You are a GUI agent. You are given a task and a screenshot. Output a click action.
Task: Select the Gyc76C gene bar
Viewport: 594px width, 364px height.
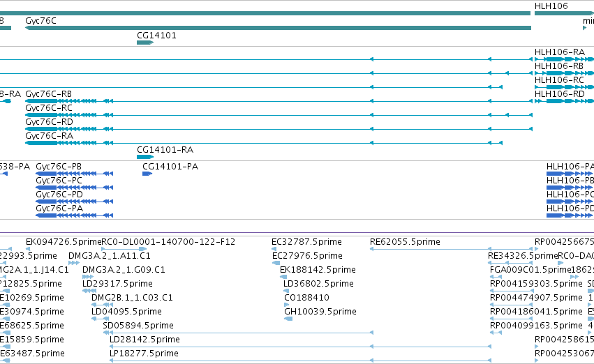coord(278,28)
